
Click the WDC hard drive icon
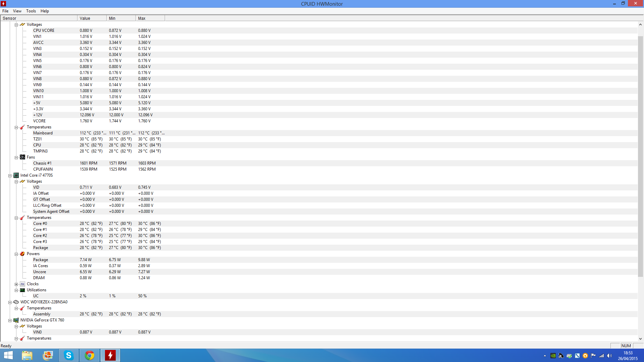16,302
